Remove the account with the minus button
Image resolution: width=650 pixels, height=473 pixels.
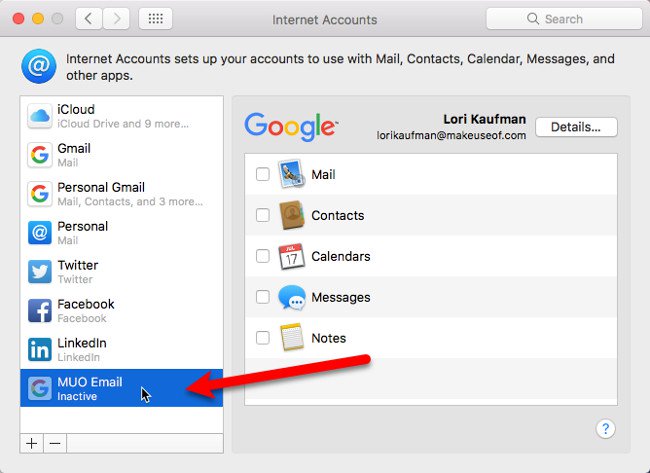[55, 444]
